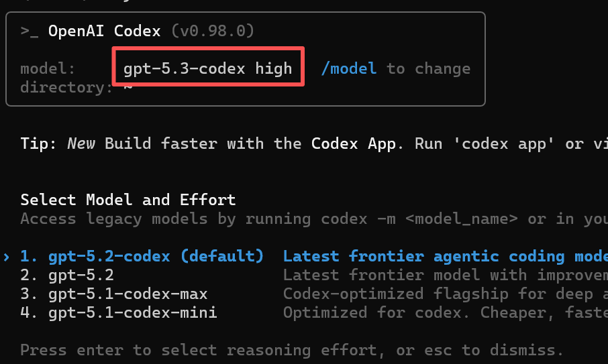Select the gpt-5.2-codex (default) model option
The width and height of the screenshot is (608, 364).
click(x=142, y=256)
